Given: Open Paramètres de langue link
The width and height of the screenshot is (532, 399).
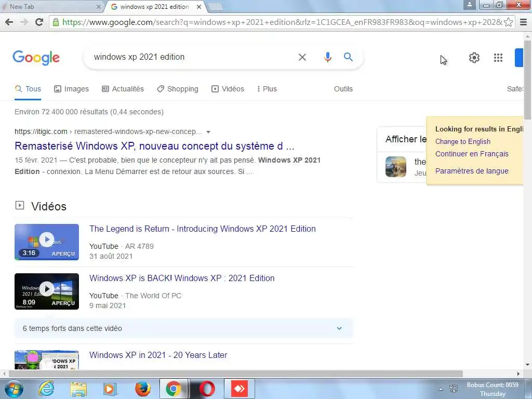Looking at the screenshot, I should (x=472, y=171).
